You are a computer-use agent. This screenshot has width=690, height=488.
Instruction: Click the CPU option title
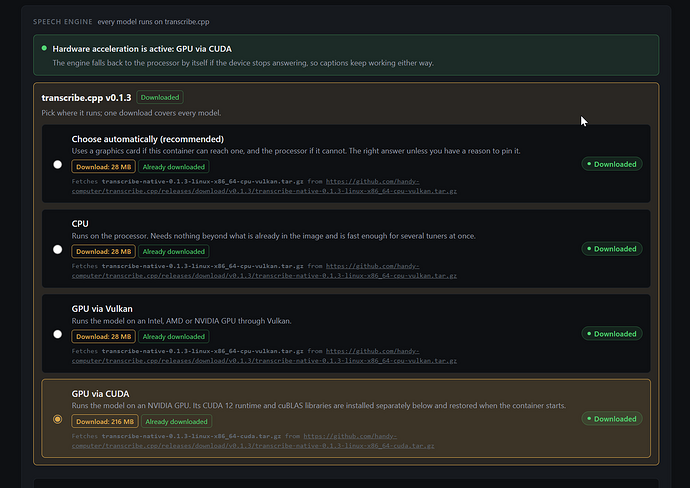pos(80,224)
